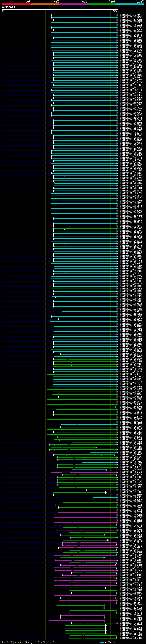Click hit label UniRef100_P22180
The height and width of the screenshot is (644, 146).
pyautogui.click(x=131, y=249)
